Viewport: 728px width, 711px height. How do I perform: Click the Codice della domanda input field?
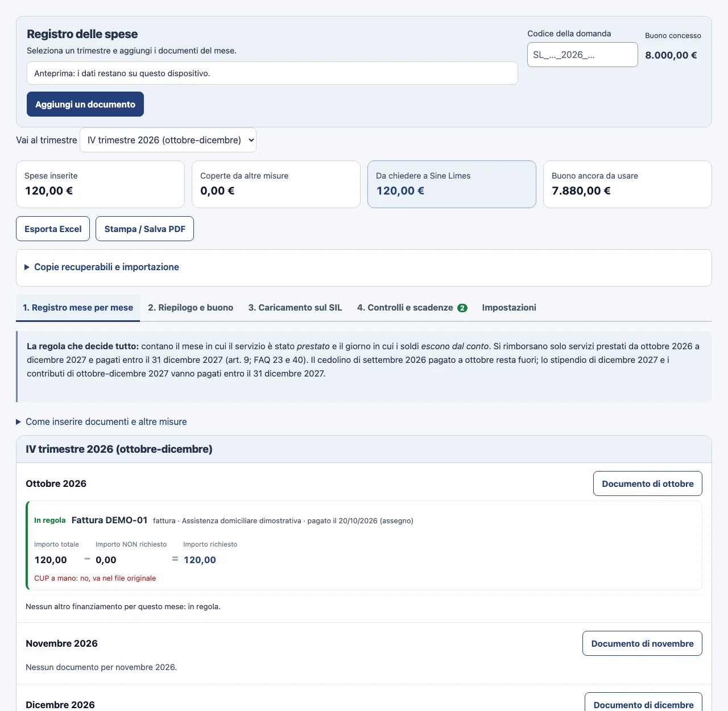tap(582, 55)
